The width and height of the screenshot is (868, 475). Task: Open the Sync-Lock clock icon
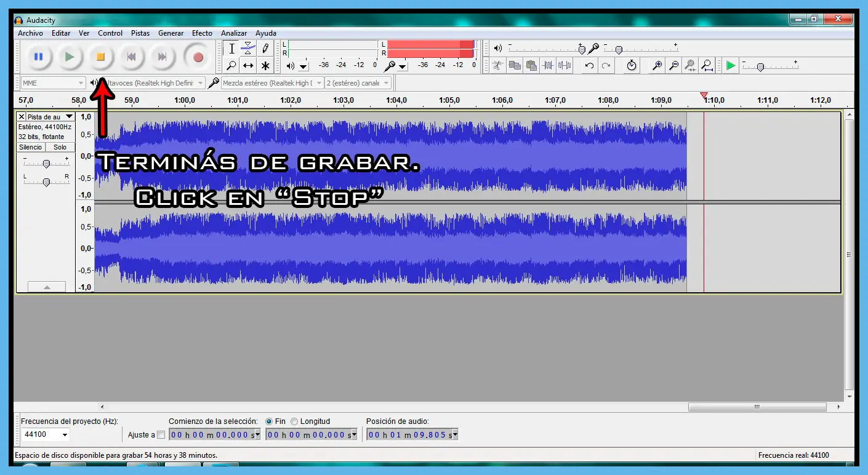(632, 65)
